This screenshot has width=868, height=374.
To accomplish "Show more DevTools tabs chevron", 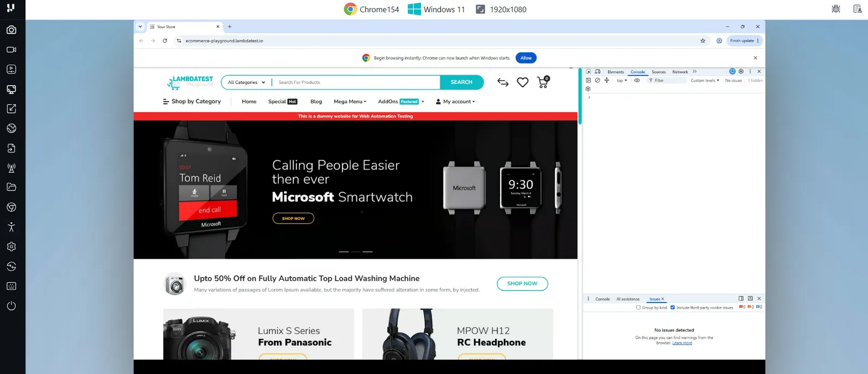I will [694, 72].
